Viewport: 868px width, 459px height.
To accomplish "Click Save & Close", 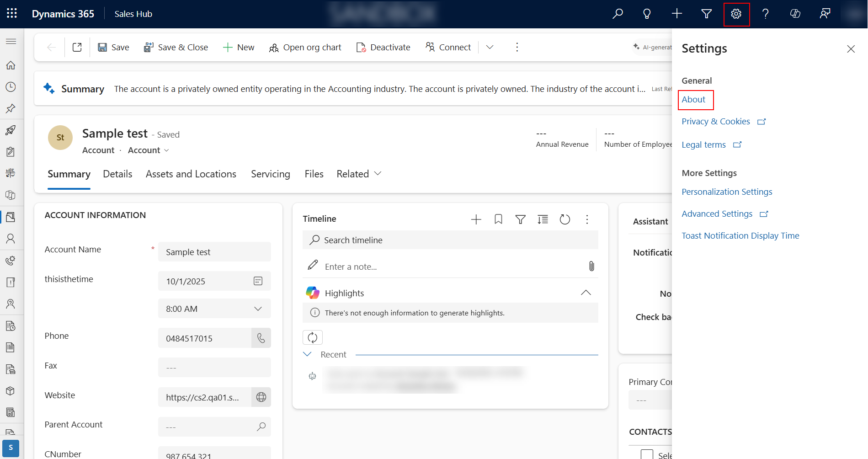I will click(x=176, y=48).
